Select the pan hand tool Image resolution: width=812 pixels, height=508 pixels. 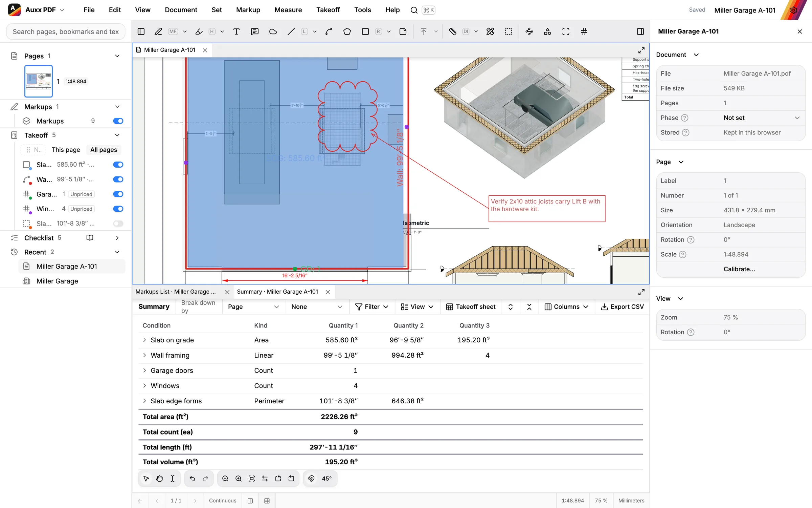click(x=159, y=479)
